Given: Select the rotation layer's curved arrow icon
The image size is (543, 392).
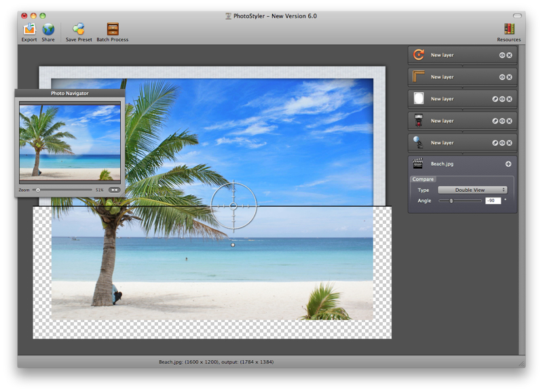Looking at the screenshot, I should pyautogui.click(x=419, y=55).
